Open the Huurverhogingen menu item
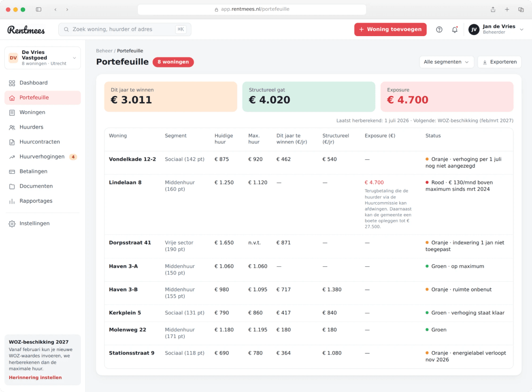 click(x=43, y=157)
